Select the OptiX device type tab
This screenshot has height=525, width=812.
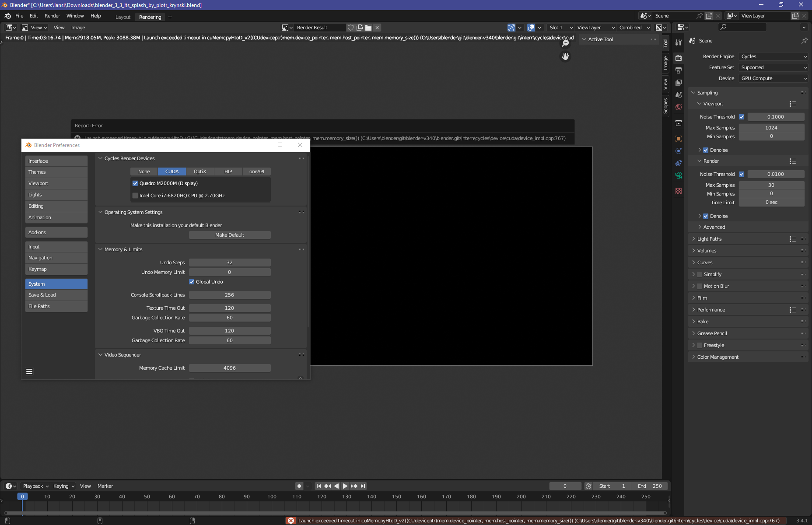point(200,171)
